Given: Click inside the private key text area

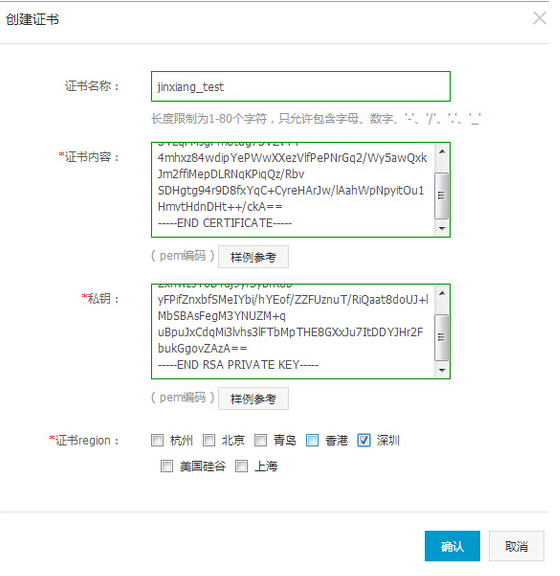Looking at the screenshot, I should 293,331.
